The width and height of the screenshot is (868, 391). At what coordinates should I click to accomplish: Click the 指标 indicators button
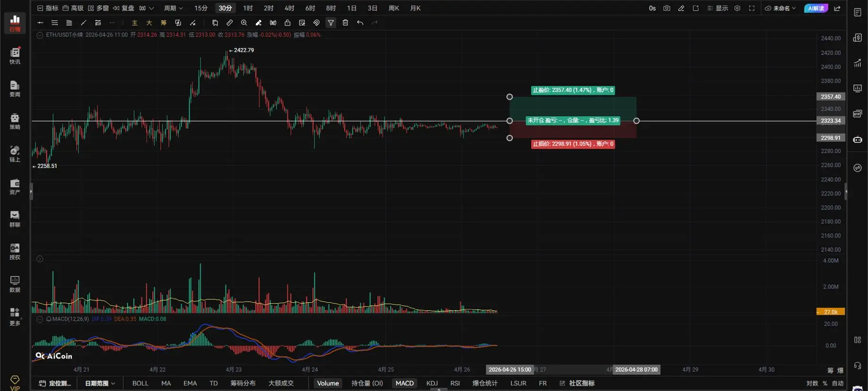coord(48,8)
